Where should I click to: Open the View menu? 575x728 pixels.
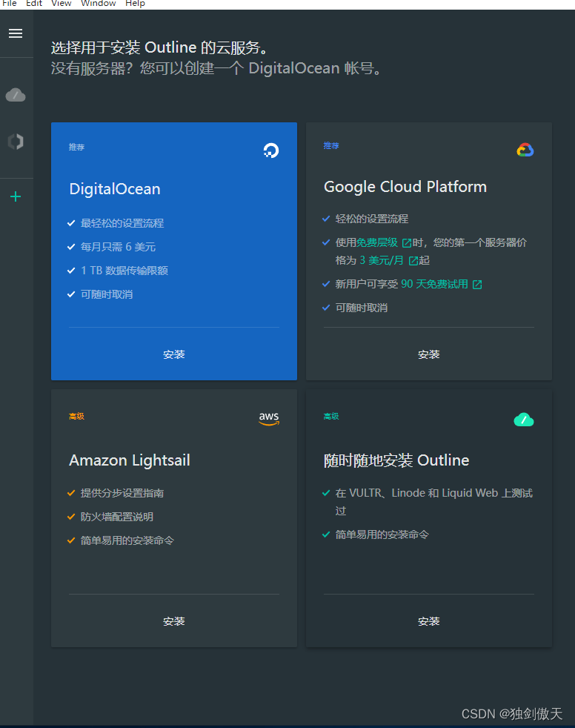click(62, 4)
